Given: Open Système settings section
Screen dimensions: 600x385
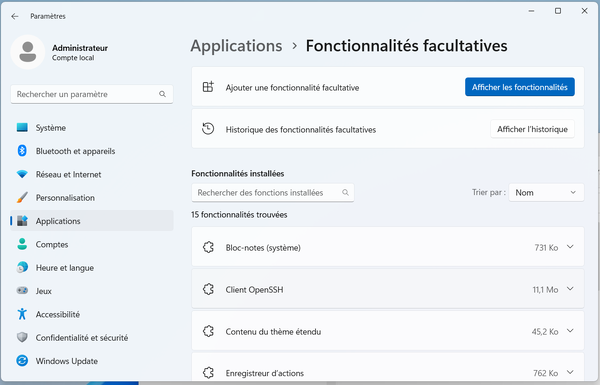Looking at the screenshot, I should (92, 127).
